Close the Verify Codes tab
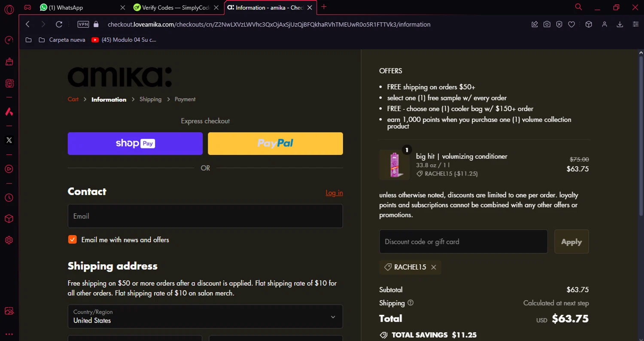 tap(216, 7)
